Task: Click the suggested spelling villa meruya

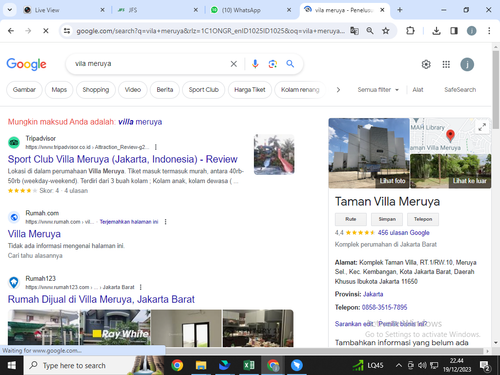Action: (140, 122)
